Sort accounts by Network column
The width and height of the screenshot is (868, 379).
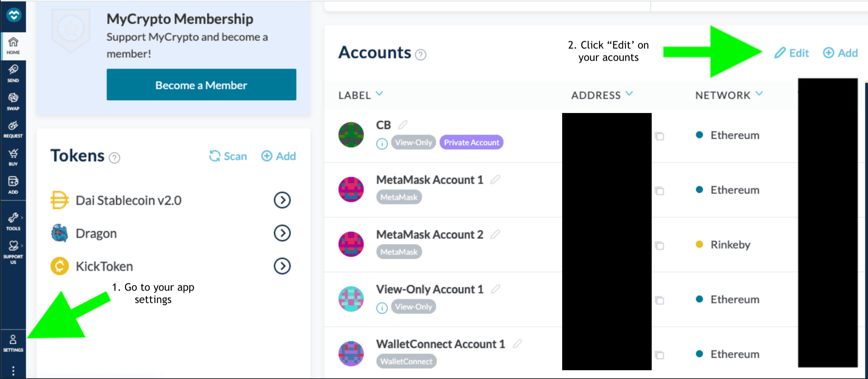coord(729,95)
